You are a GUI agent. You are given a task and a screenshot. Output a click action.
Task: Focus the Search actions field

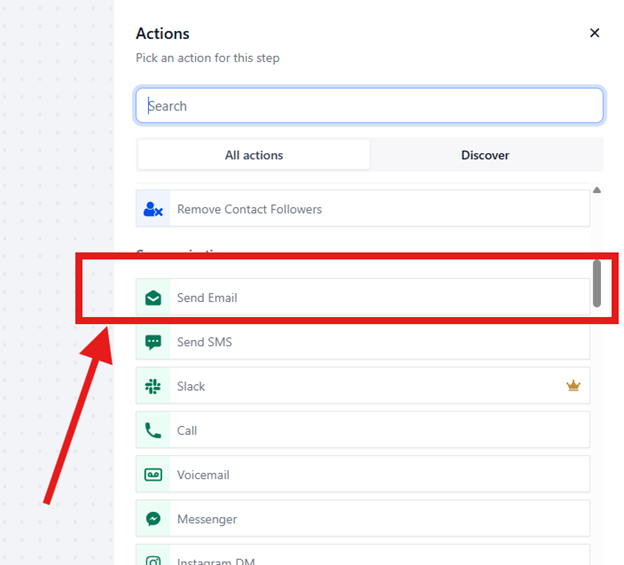click(370, 105)
